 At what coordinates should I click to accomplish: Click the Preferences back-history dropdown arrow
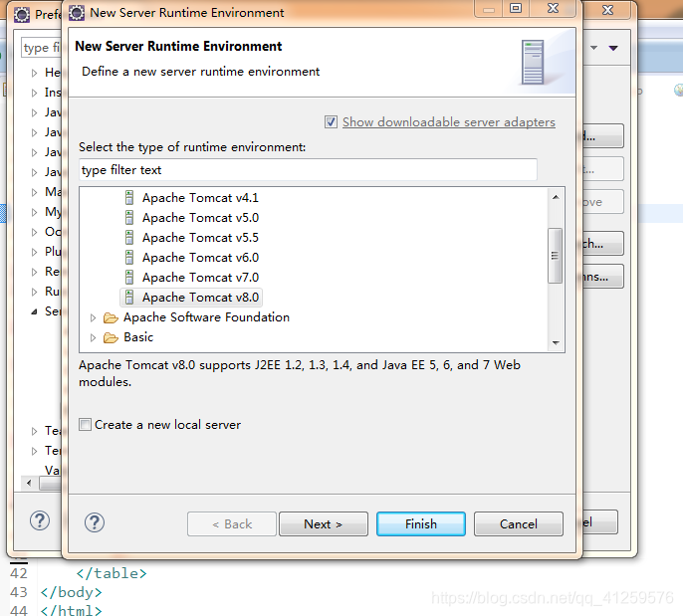click(593, 48)
